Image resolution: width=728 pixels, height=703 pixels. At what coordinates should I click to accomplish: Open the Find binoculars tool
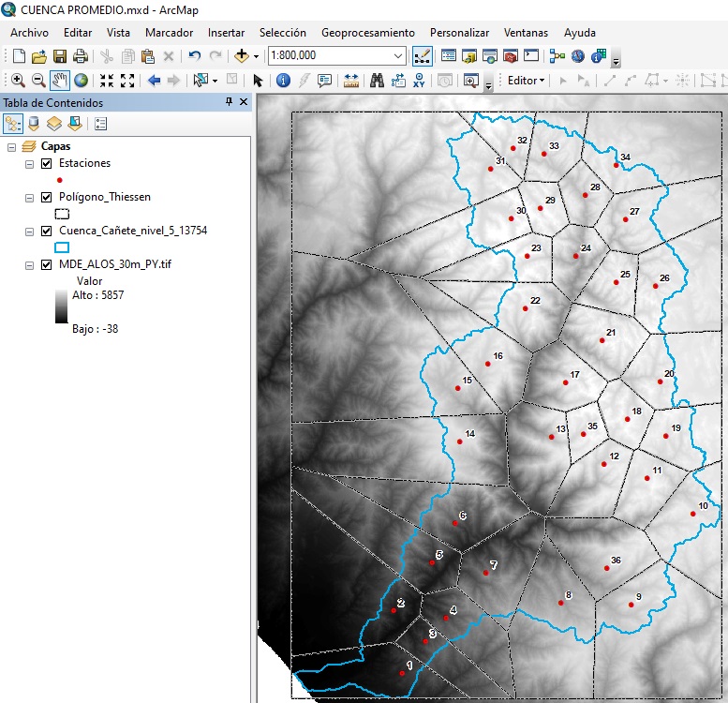[377, 81]
